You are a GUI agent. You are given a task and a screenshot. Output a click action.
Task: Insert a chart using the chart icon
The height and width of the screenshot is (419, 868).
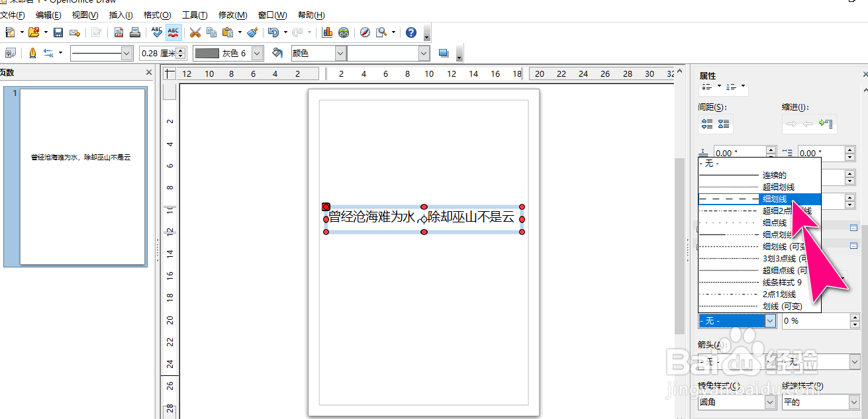pos(326,32)
